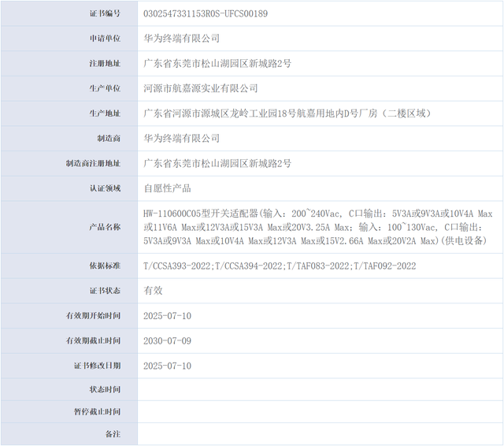504x446 pixels.
Task: Click 华为终端有限公司 in the 制造商 row
Action: (182, 139)
